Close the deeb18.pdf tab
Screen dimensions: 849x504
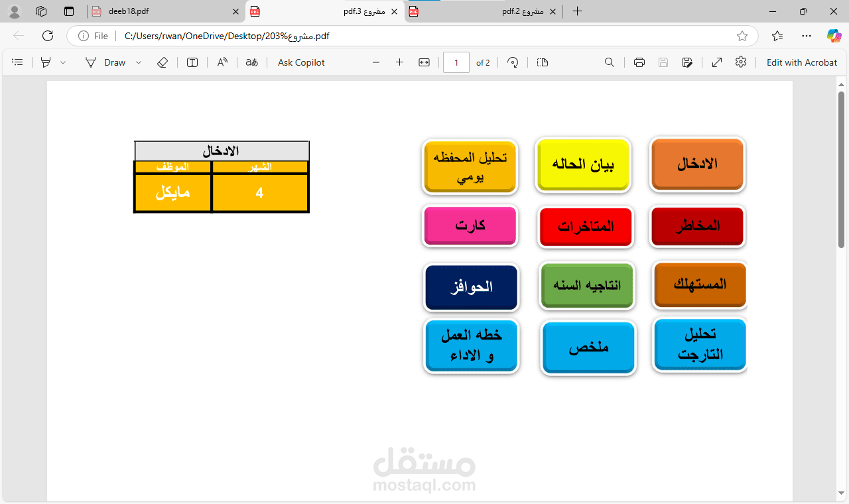pos(235,11)
